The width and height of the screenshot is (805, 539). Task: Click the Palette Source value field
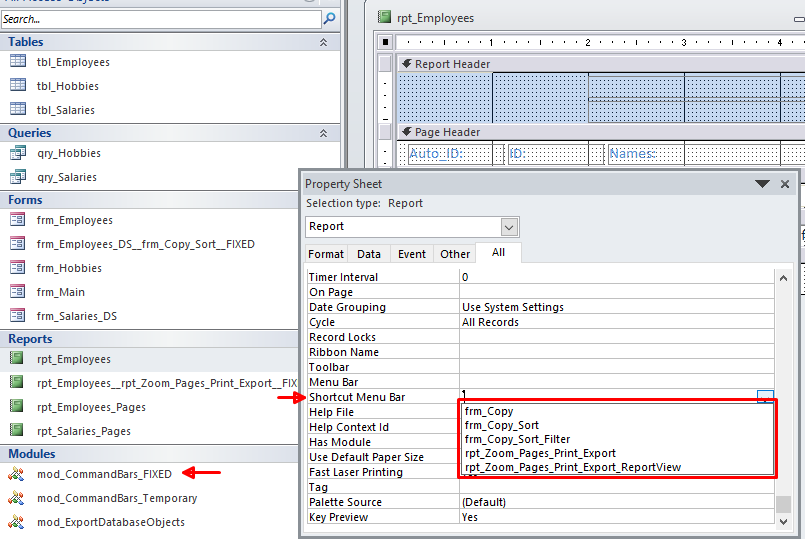(617, 502)
